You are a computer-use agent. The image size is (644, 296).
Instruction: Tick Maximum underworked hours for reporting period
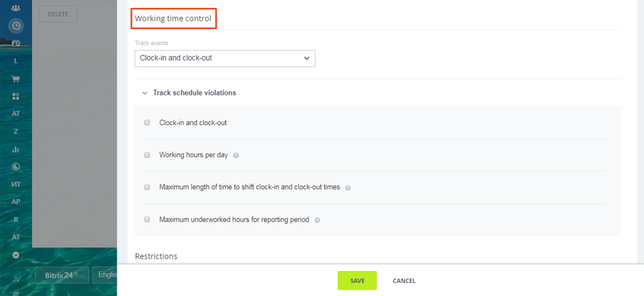pyautogui.click(x=147, y=219)
